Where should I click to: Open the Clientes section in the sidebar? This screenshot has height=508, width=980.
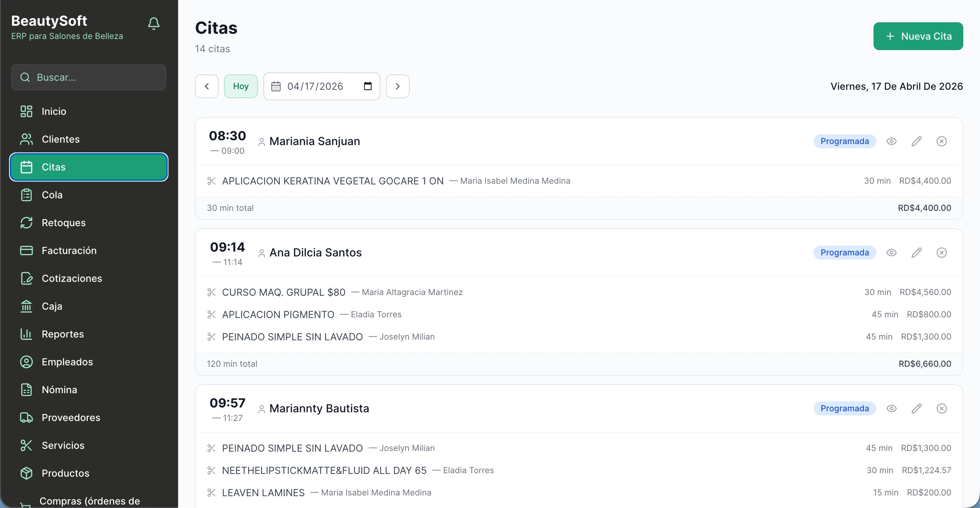tap(61, 139)
